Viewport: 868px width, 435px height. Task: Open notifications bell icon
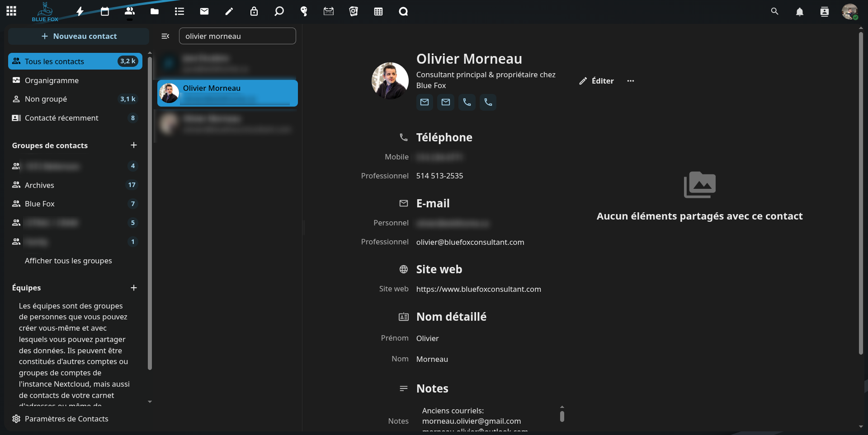(x=799, y=12)
